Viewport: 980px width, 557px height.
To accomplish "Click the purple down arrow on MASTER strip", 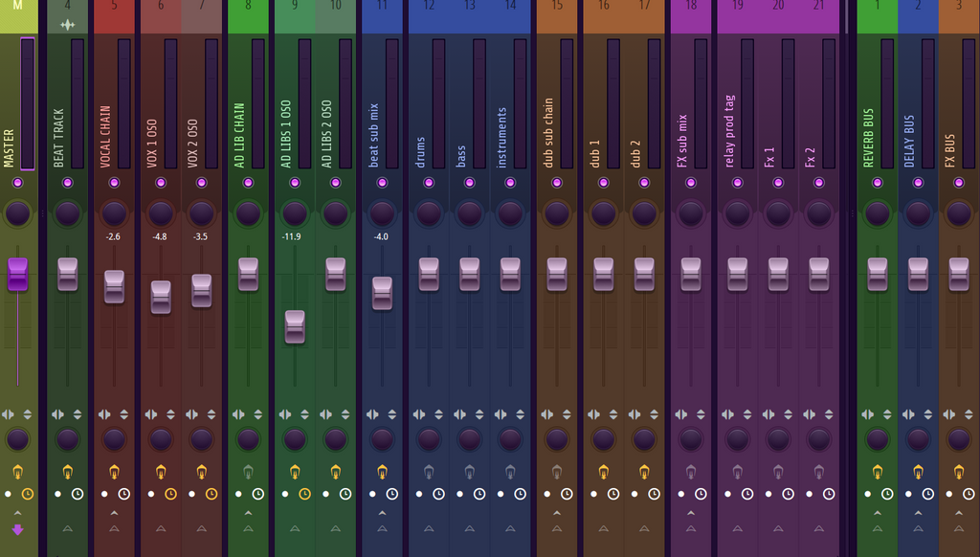I will click(17, 530).
